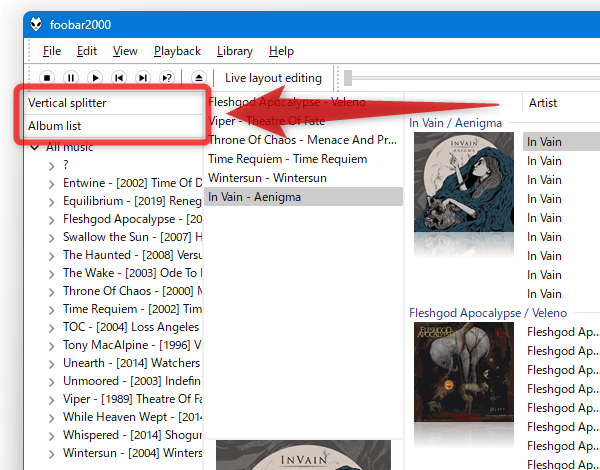Image resolution: width=600 pixels, height=470 pixels.
Task: Select All music in album list
Action: 70,147
